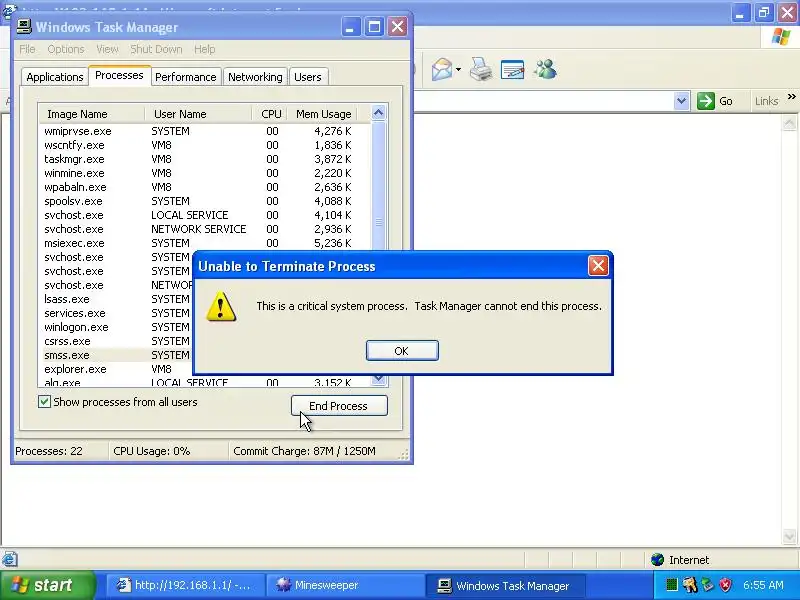Sort processes by Image Name column header

[x=92, y=114]
